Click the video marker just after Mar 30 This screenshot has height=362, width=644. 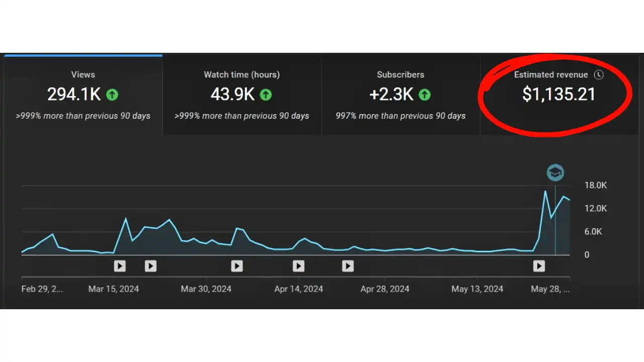[237, 266]
